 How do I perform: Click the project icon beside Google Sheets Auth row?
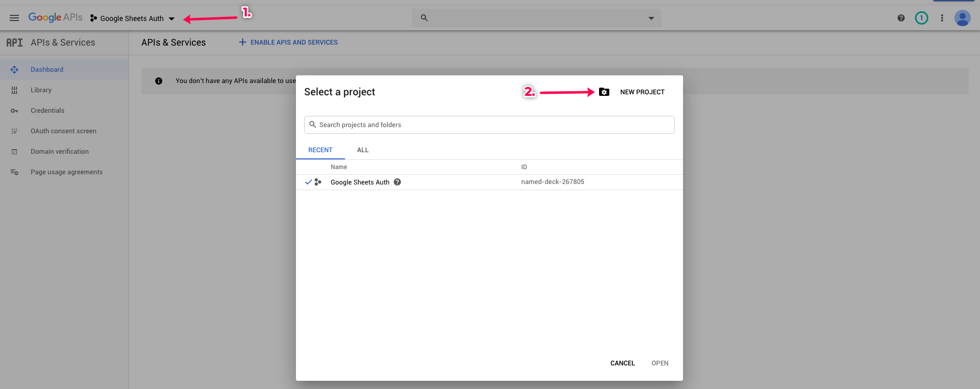pos(318,182)
